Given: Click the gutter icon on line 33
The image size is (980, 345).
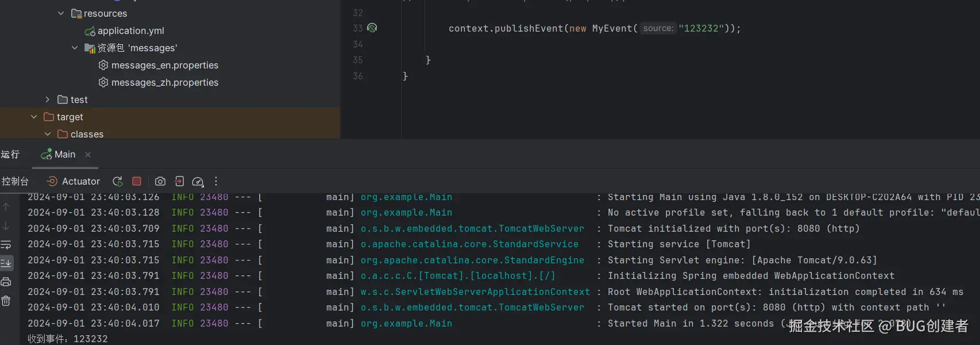Looking at the screenshot, I should [x=372, y=28].
